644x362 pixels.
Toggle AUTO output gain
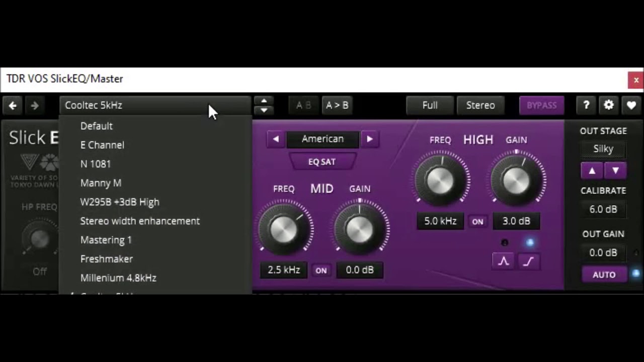click(x=604, y=275)
